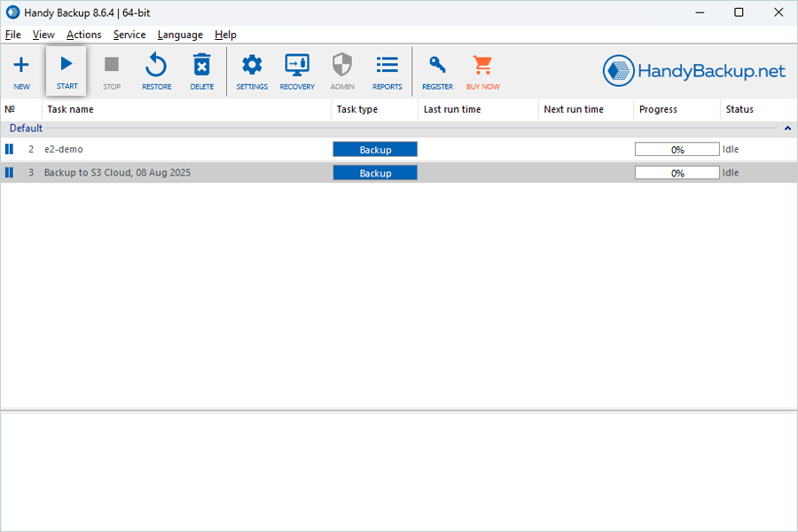Sort by Last run time column
The height and width of the screenshot is (532, 798).
pyautogui.click(x=479, y=109)
